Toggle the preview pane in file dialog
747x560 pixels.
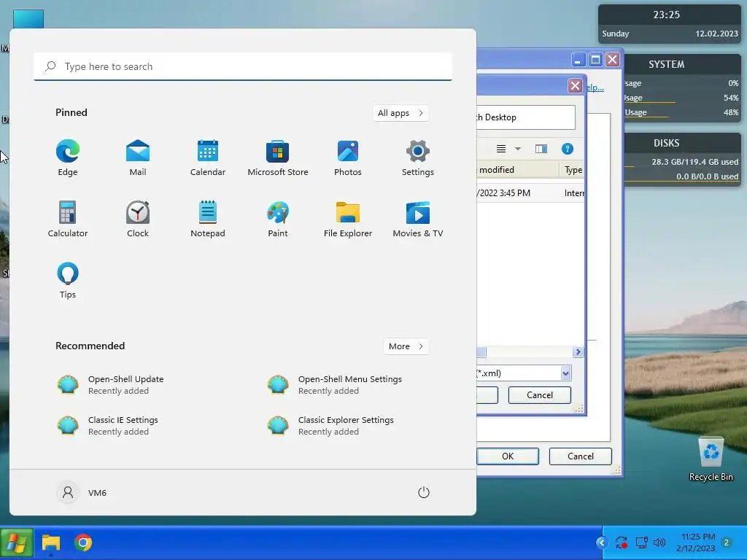(541, 149)
